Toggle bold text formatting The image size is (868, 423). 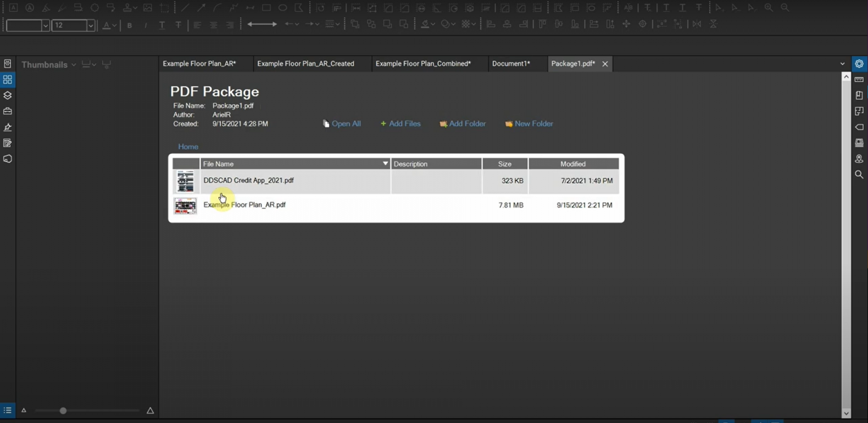click(129, 25)
